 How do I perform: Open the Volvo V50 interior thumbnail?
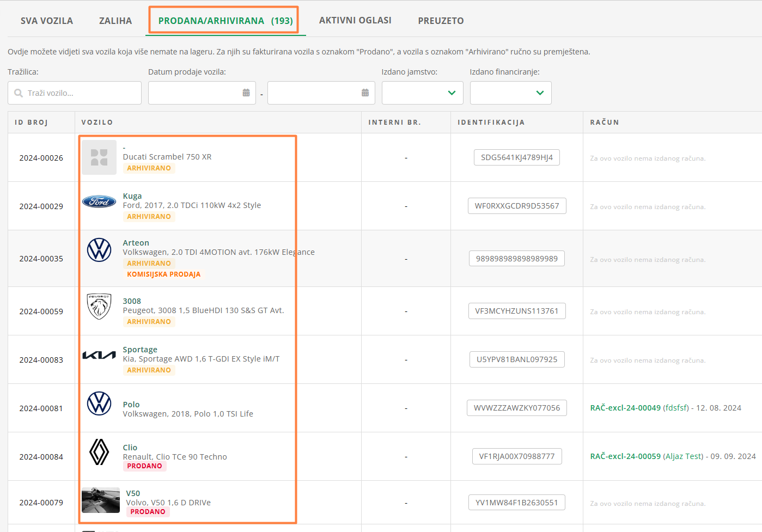click(x=101, y=500)
